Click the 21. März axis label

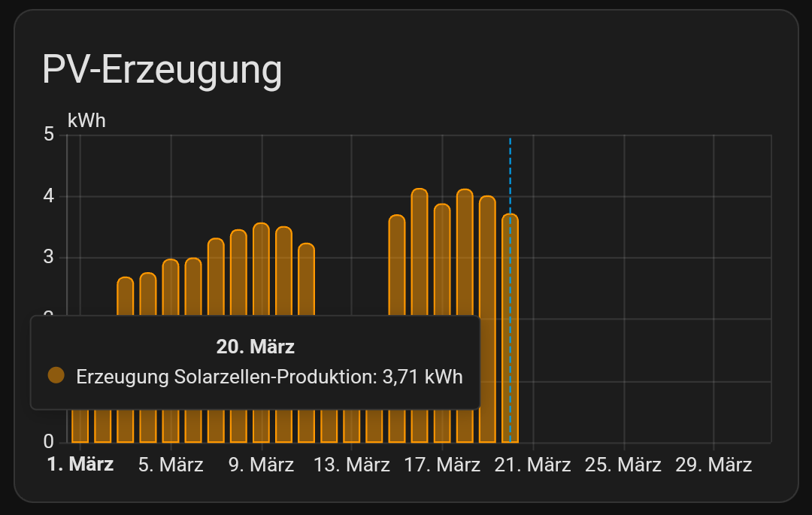point(533,465)
